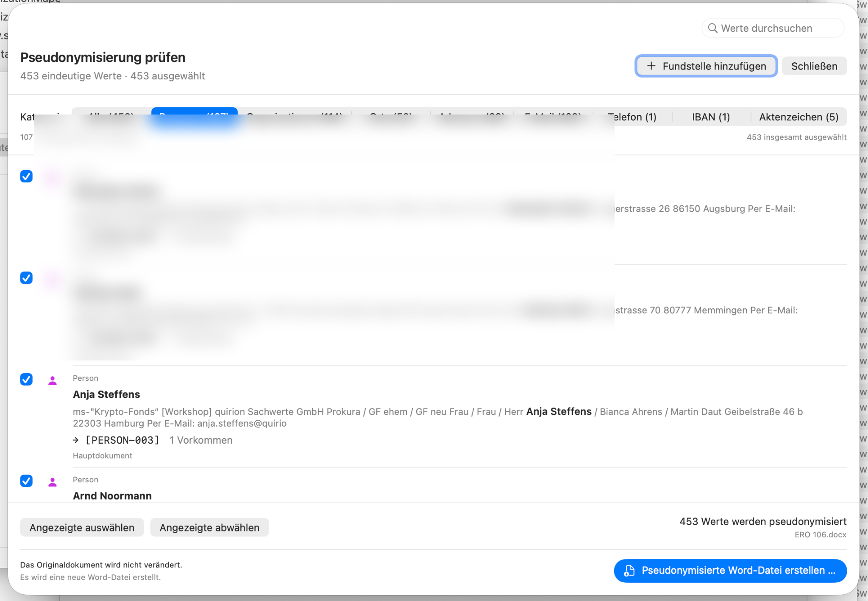Viewport: 868px width, 601px height.
Task: Click the search magnifier icon
Action: tap(713, 28)
